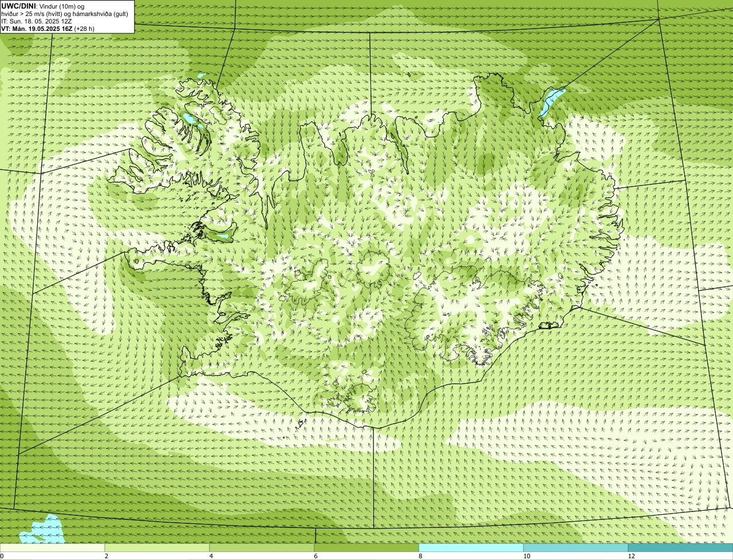The image size is (733, 560).
Task: Click the '6' label under the colorbar
Action: [316, 556]
